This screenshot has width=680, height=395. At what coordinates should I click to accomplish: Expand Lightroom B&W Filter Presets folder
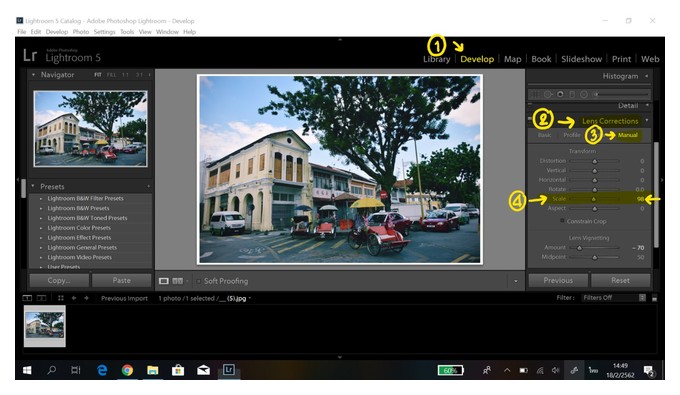point(41,199)
